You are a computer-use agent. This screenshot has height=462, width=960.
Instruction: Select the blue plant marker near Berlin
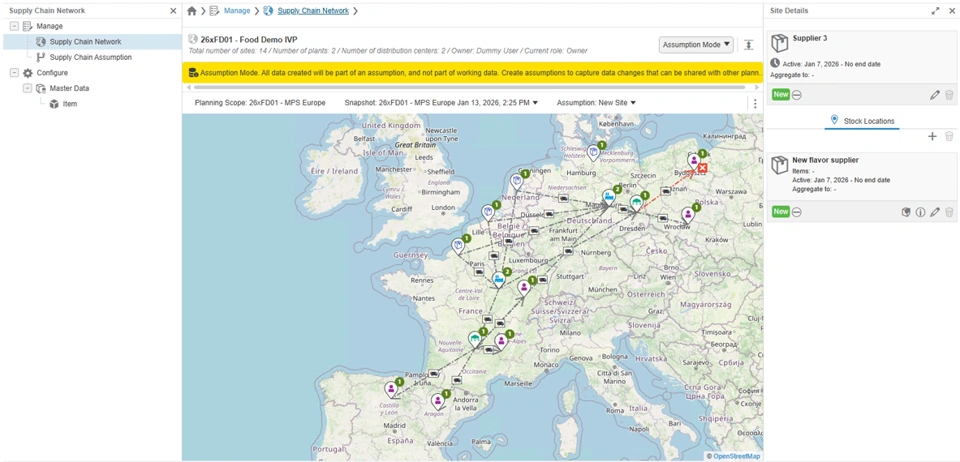609,197
